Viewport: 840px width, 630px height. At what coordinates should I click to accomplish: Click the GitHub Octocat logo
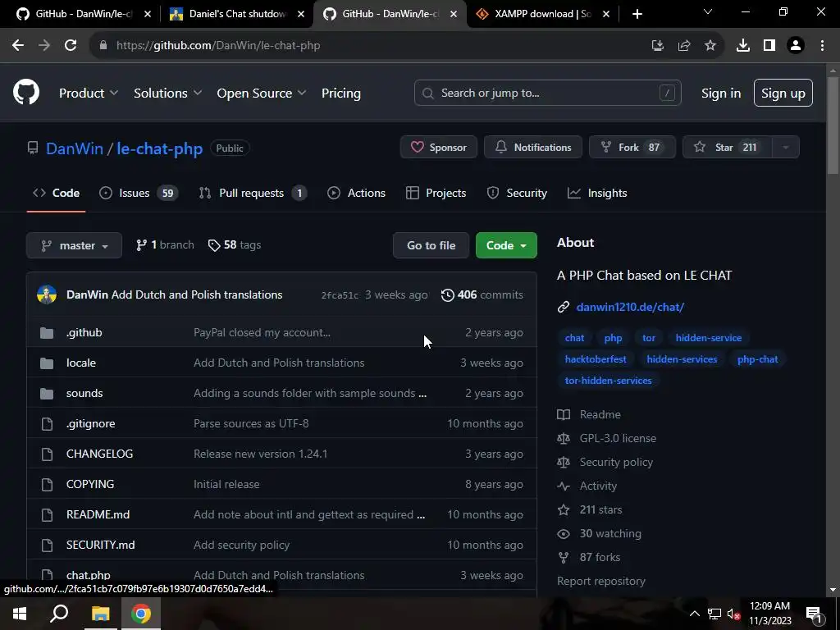26,92
